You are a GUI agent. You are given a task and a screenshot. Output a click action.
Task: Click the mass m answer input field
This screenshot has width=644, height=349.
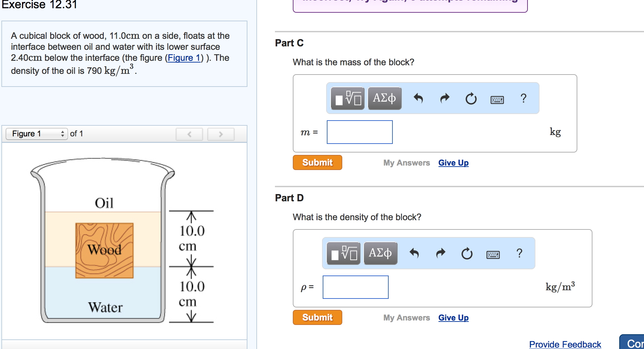pos(359,132)
